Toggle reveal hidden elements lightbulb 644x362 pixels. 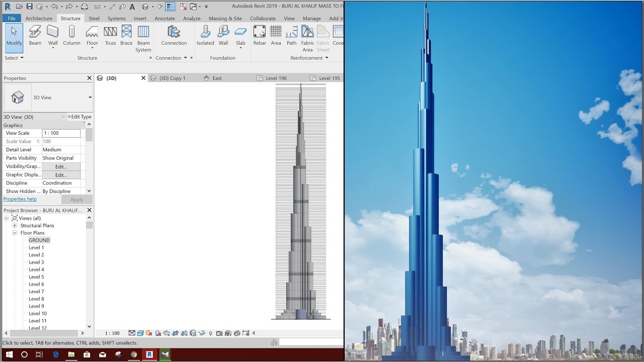(210, 333)
